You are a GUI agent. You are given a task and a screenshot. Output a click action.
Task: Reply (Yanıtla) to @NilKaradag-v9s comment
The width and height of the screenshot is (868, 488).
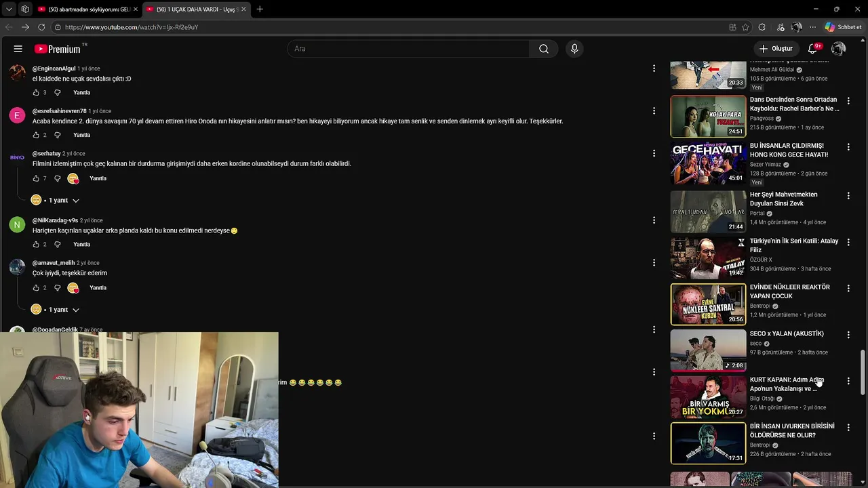(x=81, y=245)
